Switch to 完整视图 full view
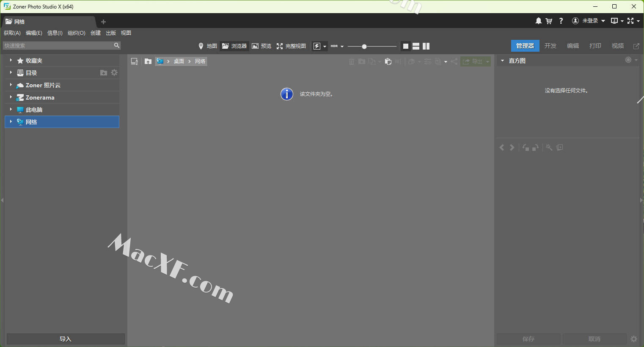644x347 pixels. pyautogui.click(x=291, y=46)
